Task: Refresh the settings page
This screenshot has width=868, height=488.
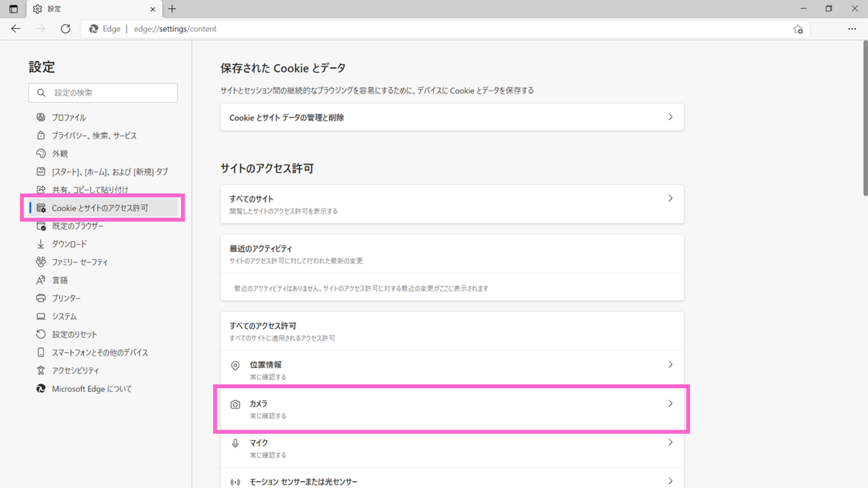Action: (x=66, y=29)
